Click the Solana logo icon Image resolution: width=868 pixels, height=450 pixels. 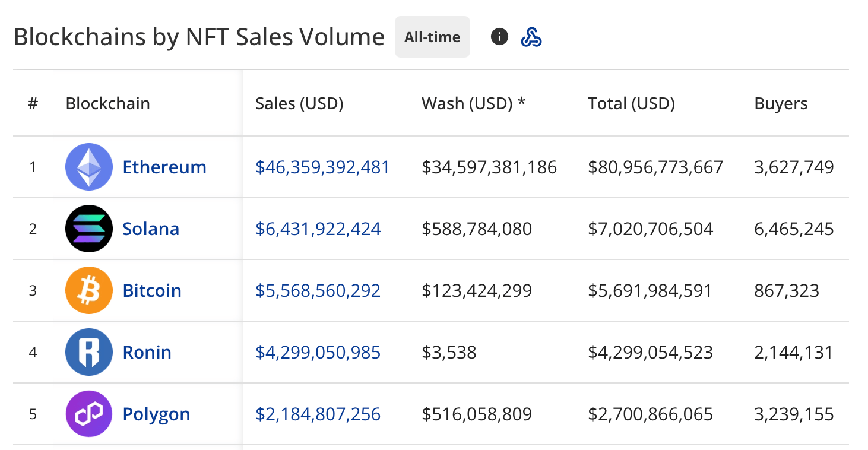click(88, 229)
